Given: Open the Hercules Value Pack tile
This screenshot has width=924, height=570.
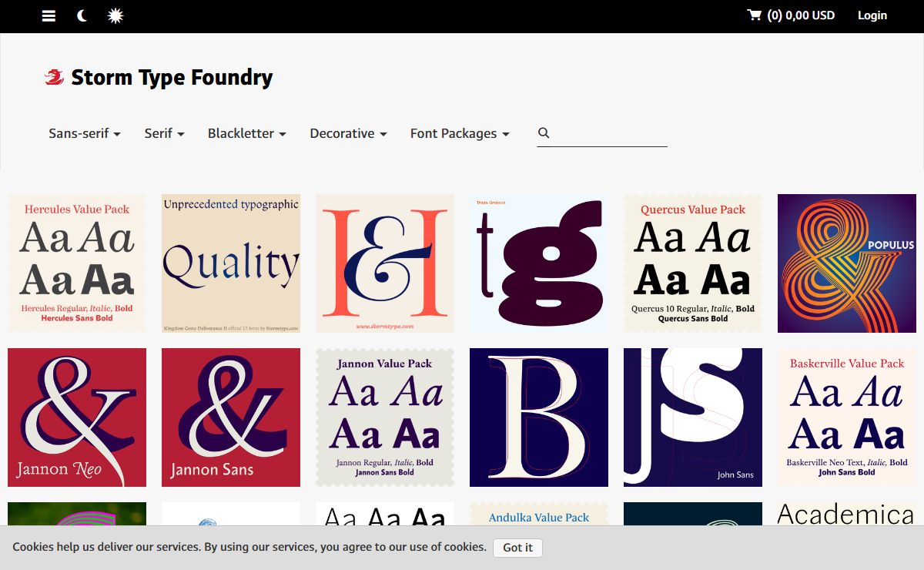Looking at the screenshot, I should coord(77,263).
